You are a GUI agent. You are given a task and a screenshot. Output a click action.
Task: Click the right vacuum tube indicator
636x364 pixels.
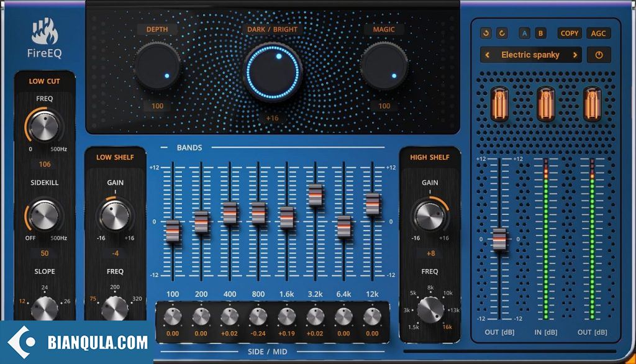click(592, 104)
